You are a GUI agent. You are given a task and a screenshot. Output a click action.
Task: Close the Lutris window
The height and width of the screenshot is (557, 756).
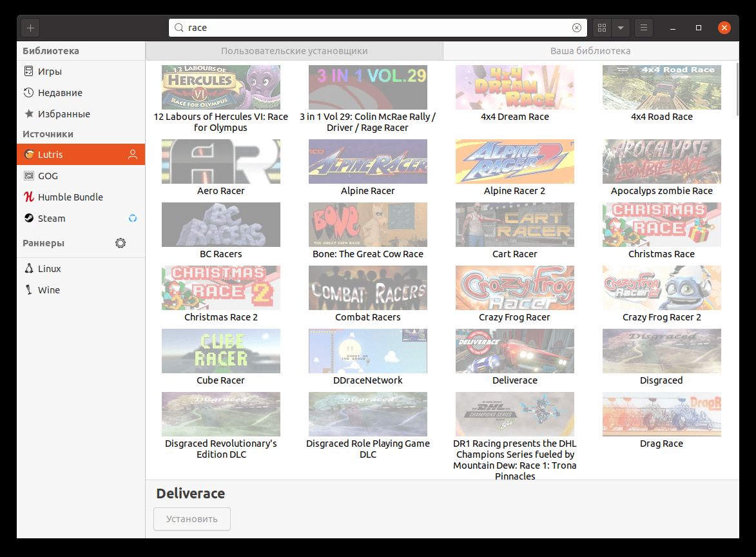coord(724,28)
